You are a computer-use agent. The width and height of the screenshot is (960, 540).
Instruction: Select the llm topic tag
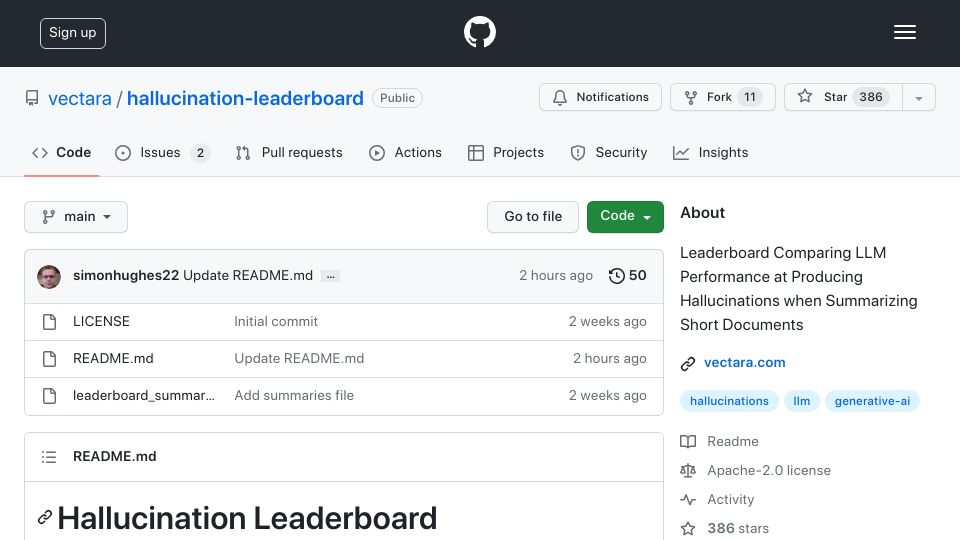pyautogui.click(x=801, y=401)
